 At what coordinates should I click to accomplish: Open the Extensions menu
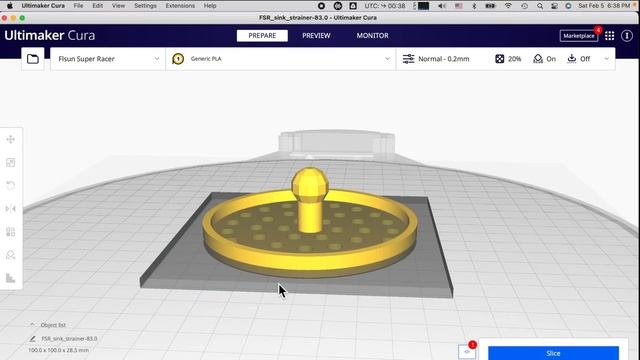pos(180,6)
